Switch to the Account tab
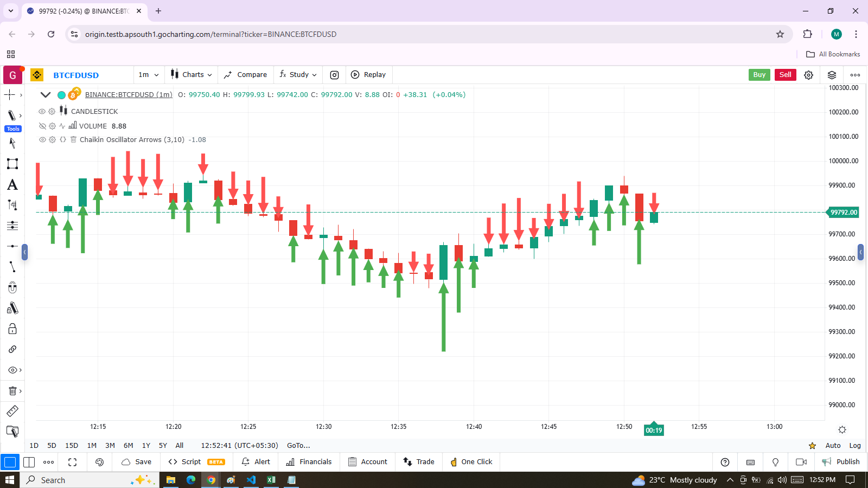Viewport: 868px width, 488px height. click(x=368, y=462)
